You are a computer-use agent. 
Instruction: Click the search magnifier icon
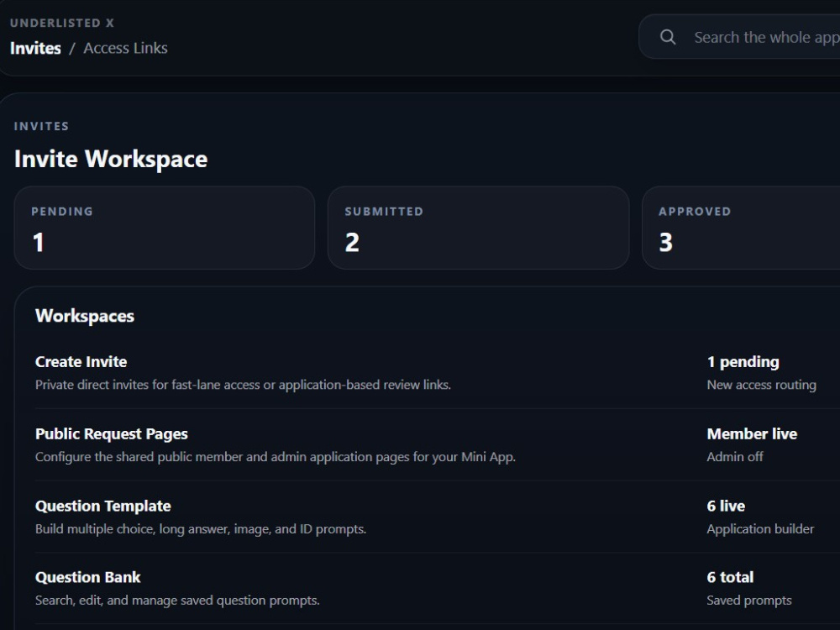[668, 37]
